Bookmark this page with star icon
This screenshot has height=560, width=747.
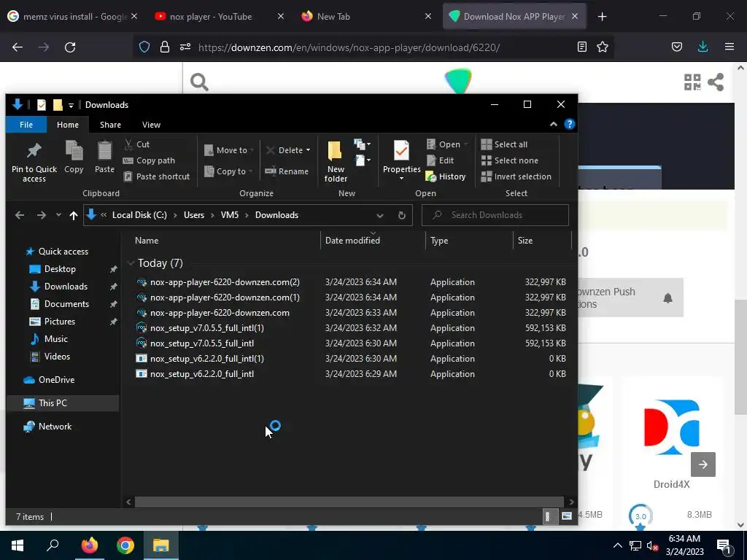click(x=602, y=47)
